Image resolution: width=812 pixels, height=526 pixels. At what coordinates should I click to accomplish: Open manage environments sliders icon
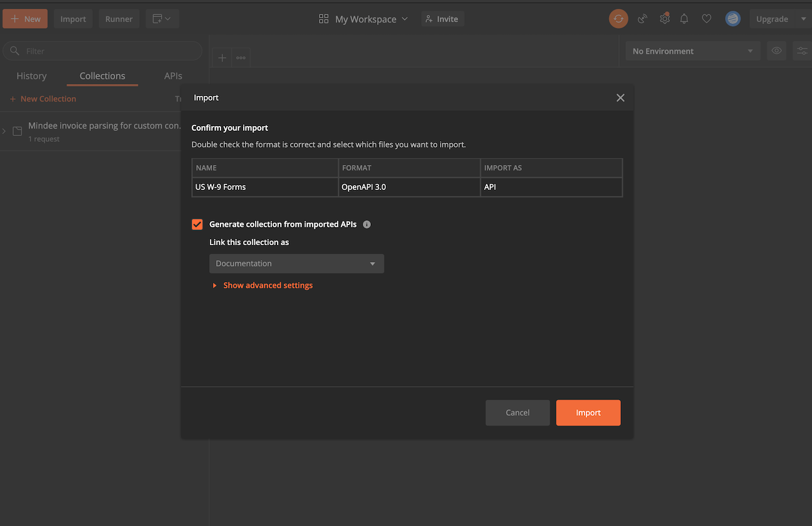pos(802,51)
